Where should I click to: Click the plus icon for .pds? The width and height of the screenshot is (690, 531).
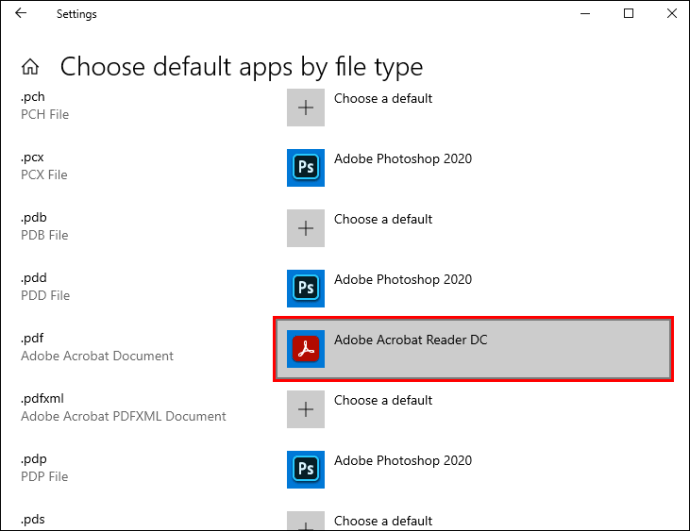(306, 521)
